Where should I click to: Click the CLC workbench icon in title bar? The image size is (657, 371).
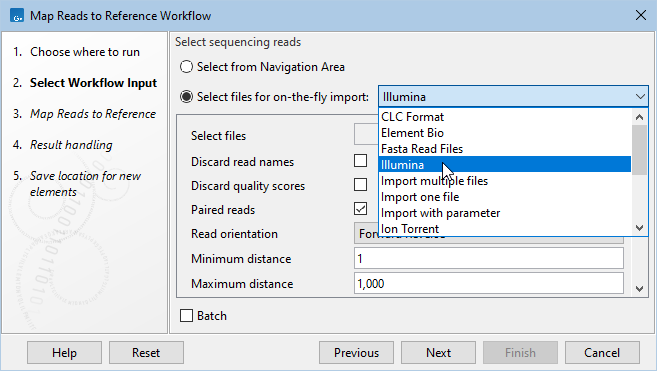[x=17, y=16]
